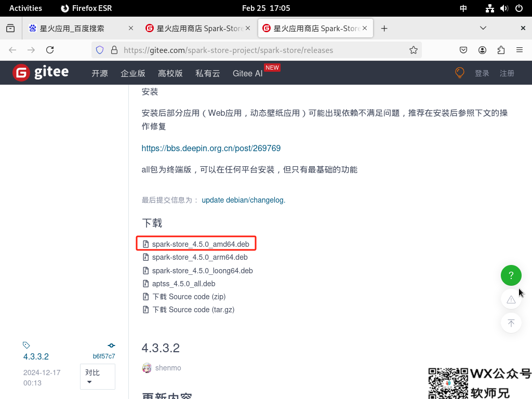532x399 pixels.
Task: Click the 注册 register link
Action: [507, 73]
